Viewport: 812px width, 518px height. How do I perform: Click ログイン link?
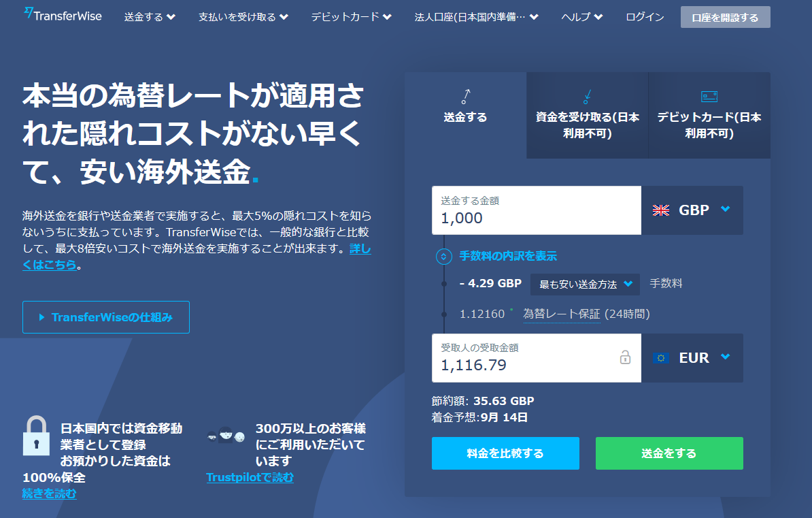click(645, 17)
